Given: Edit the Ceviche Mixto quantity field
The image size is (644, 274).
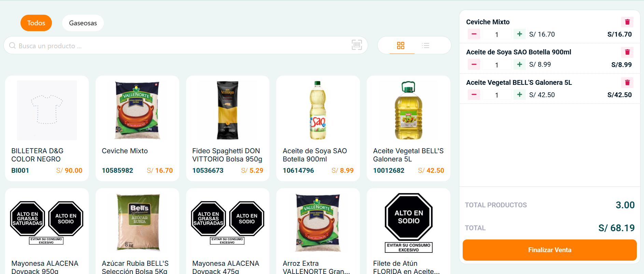Looking at the screenshot, I should pyautogui.click(x=496, y=35).
